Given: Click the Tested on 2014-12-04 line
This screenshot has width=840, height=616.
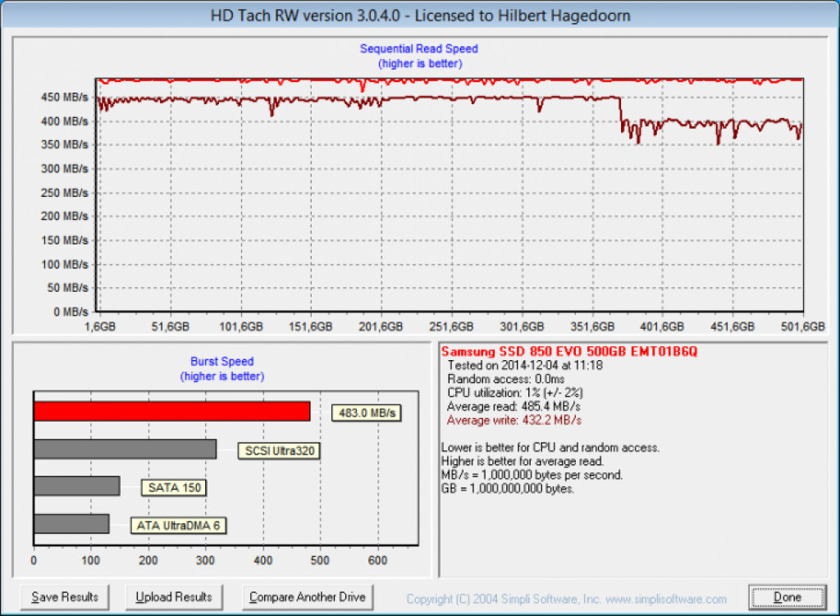Looking at the screenshot, I should pos(525,365).
